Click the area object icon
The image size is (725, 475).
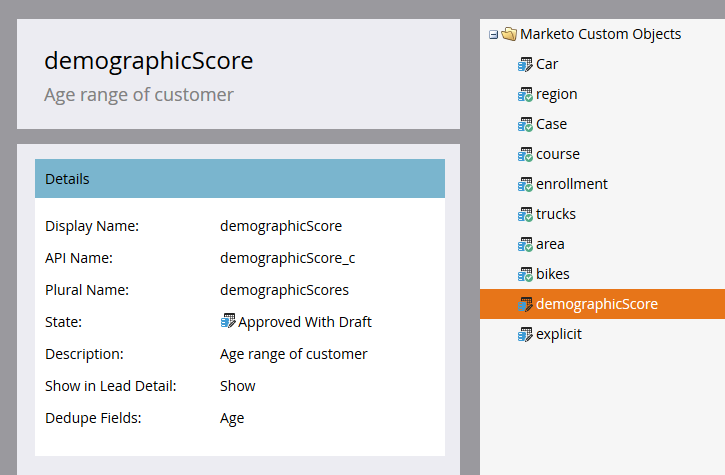(x=525, y=244)
